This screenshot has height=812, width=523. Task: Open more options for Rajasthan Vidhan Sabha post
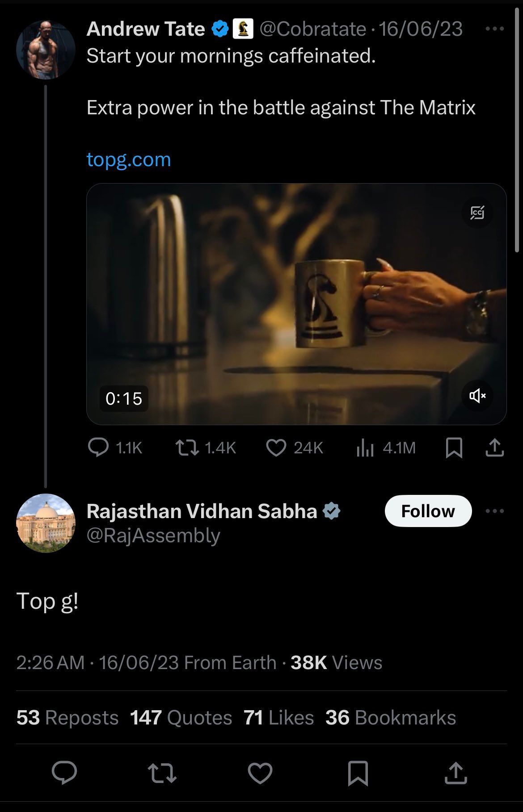point(494,511)
